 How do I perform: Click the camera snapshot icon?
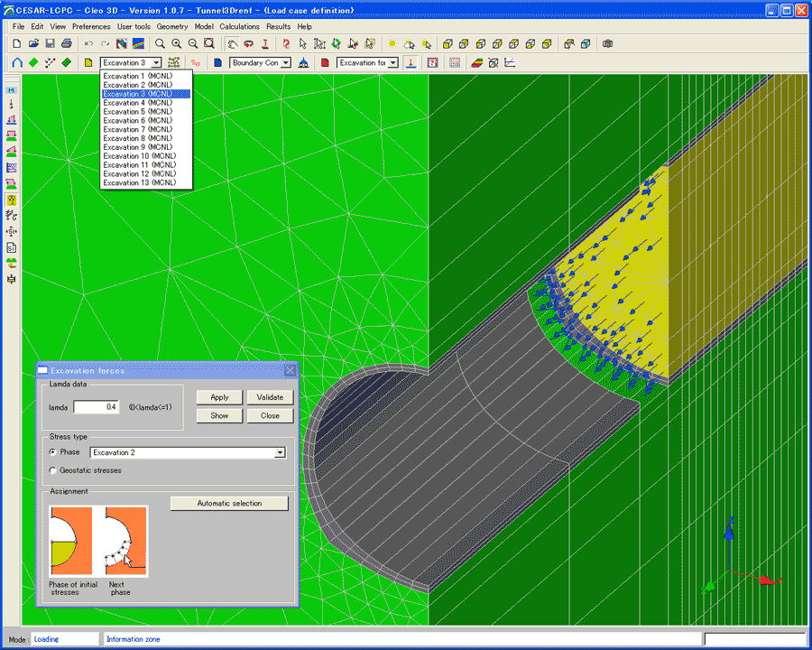coord(607,43)
